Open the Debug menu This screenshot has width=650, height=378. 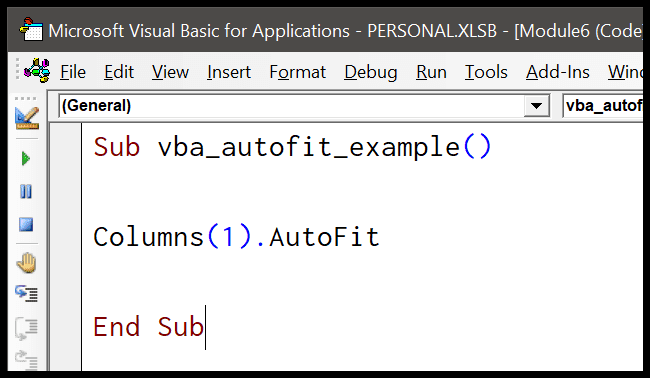[371, 72]
